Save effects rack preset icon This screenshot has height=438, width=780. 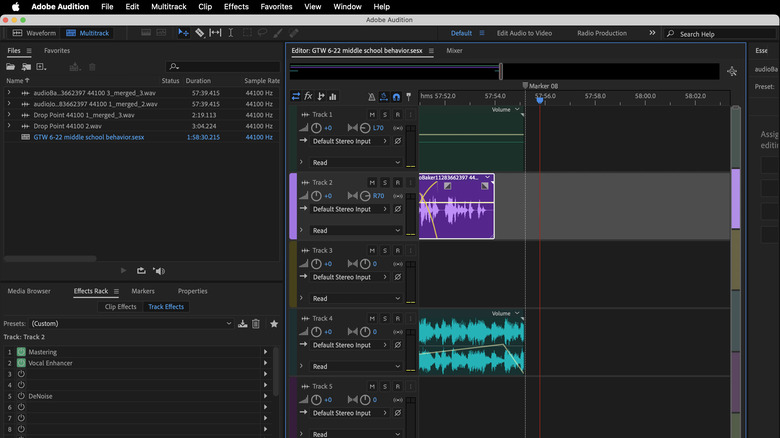tap(243, 324)
